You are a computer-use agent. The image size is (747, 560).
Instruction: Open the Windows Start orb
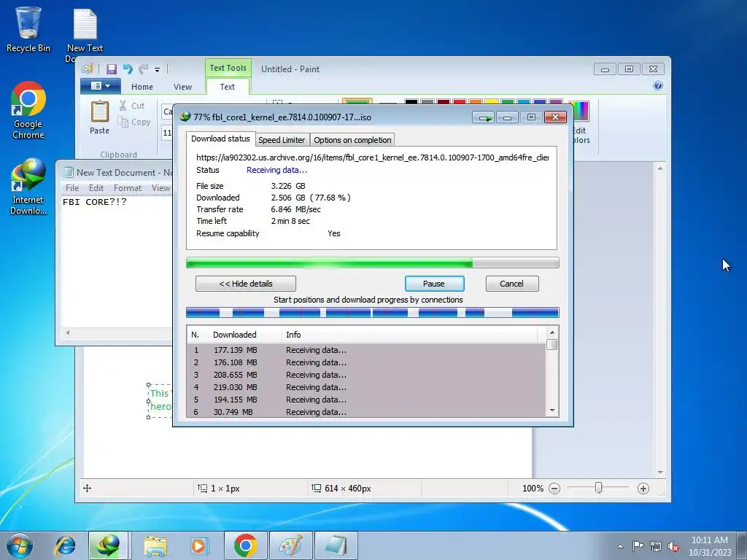point(20,545)
